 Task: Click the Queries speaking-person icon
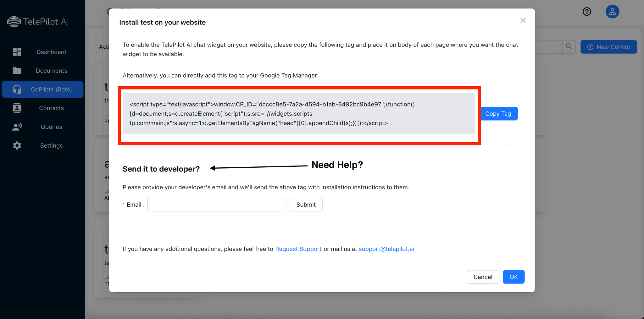pyautogui.click(x=17, y=127)
